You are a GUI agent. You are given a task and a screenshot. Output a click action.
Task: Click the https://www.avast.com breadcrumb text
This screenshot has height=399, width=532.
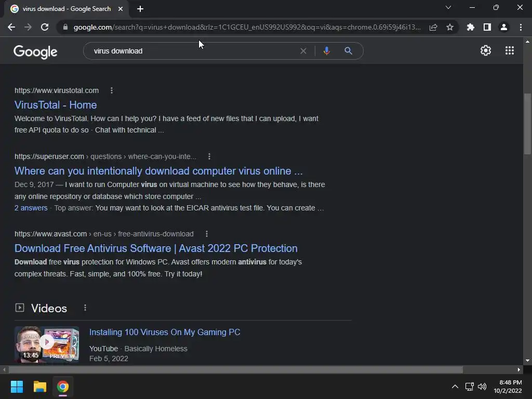point(50,234)
